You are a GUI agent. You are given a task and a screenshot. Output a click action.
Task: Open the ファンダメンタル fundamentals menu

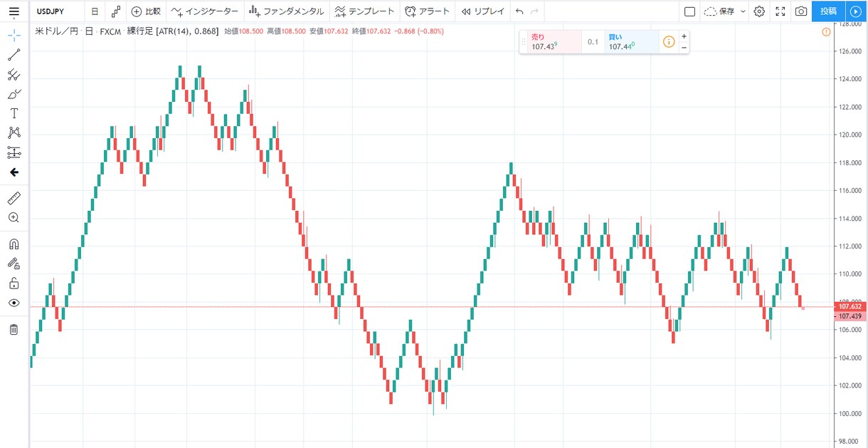[287, 11]
